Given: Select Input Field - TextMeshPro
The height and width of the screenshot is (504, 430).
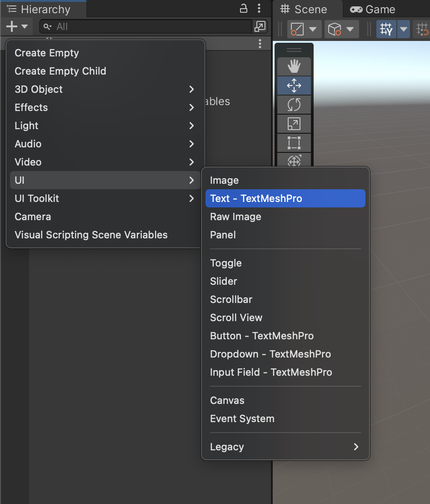Looking at the screenshot, I should click(285, 372).
